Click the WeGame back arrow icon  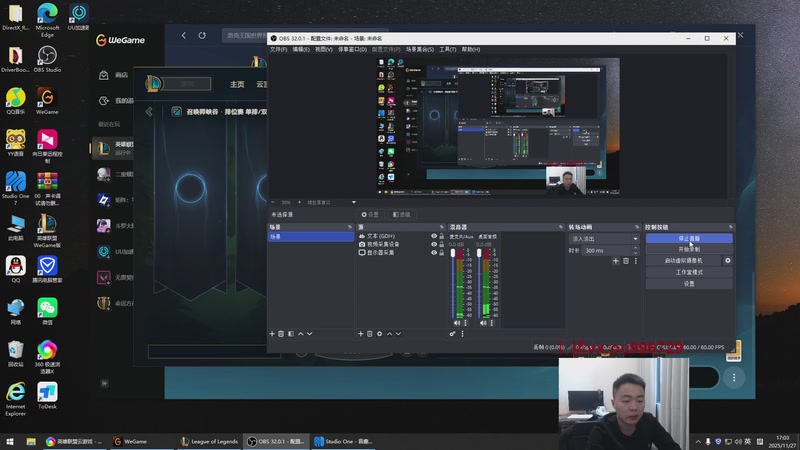(x=184, y=35)
